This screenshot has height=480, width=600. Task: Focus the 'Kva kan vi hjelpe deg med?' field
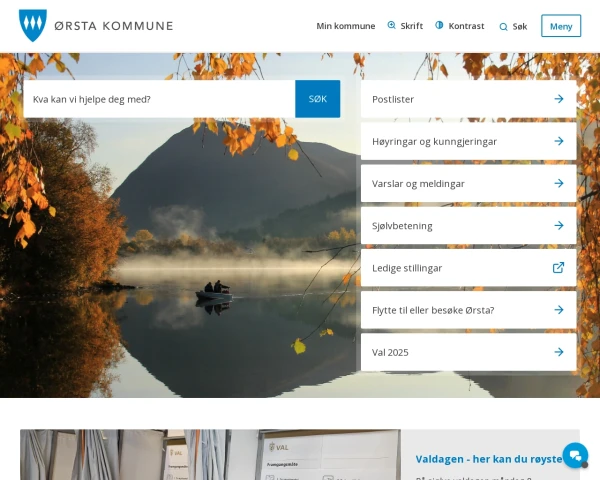coord(159,99)
